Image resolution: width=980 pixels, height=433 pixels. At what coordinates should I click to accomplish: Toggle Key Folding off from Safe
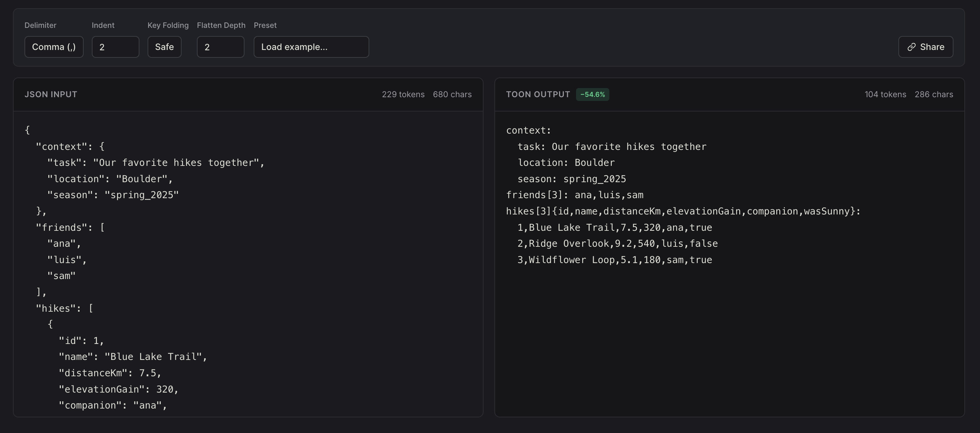[164, 47]
